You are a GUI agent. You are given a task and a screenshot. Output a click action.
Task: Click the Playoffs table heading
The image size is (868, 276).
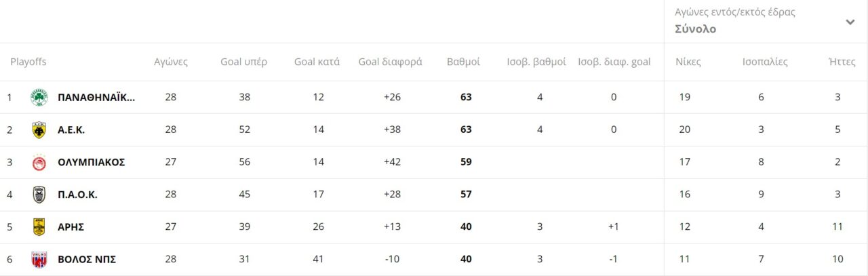click(28, 62)
